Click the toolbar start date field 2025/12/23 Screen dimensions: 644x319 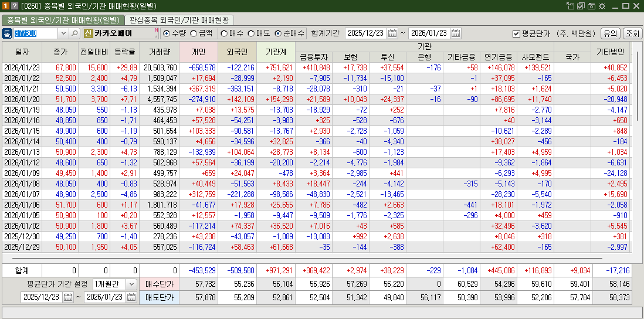[367, 33]
